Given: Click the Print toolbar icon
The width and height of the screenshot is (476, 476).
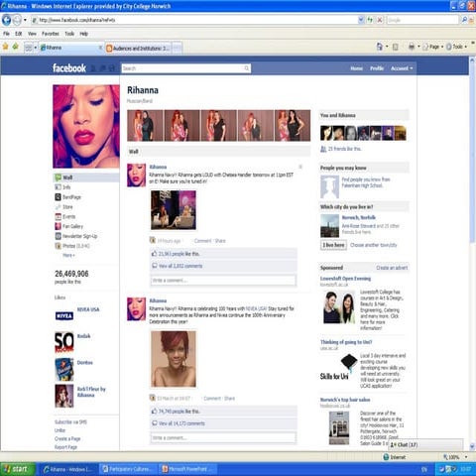Looking at the screenshot, I should [412, 47].
